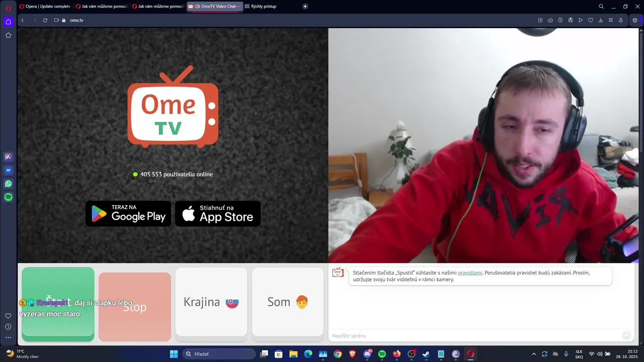This screenshot has width=644, height=362.
Task: Open a new tab with plus button
Action: [305, 7]
